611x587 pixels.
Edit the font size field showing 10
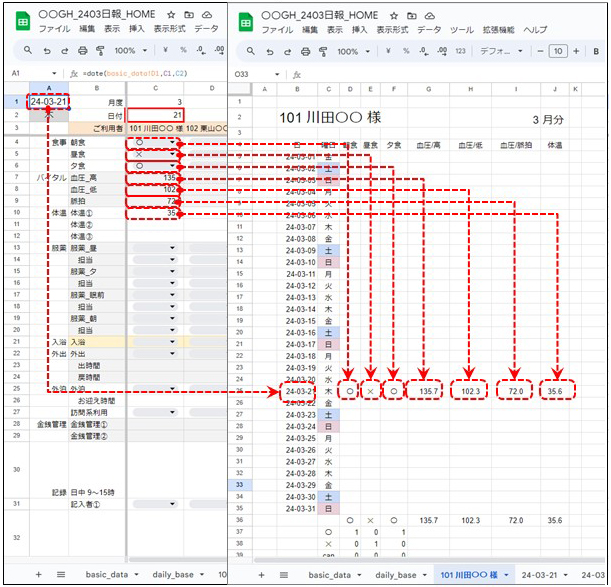point(558,51)
